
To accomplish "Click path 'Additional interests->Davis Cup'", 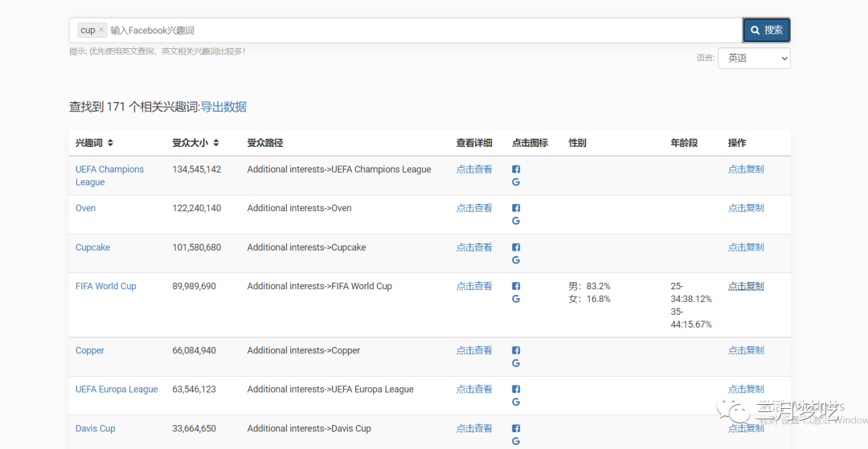I will 309,428.
